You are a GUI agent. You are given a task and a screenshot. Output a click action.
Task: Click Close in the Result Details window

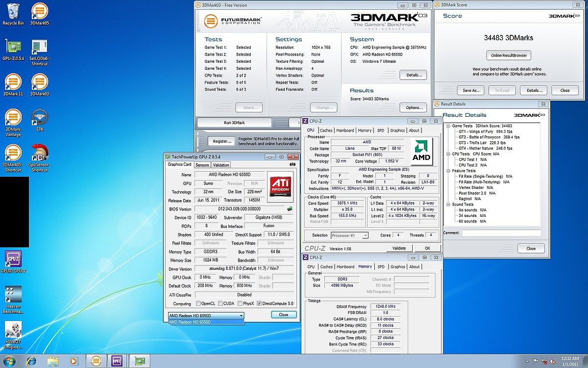coord(531,249)
